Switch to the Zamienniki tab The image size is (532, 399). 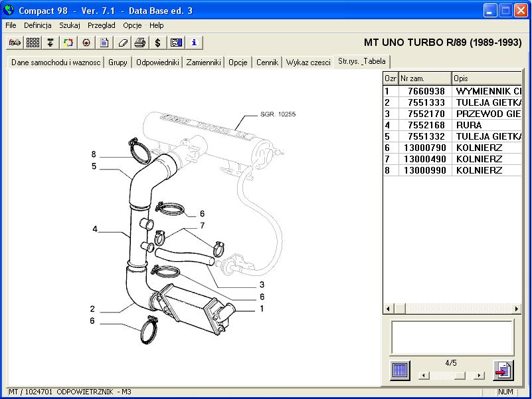pyautogui.click(x=203, y=63)
